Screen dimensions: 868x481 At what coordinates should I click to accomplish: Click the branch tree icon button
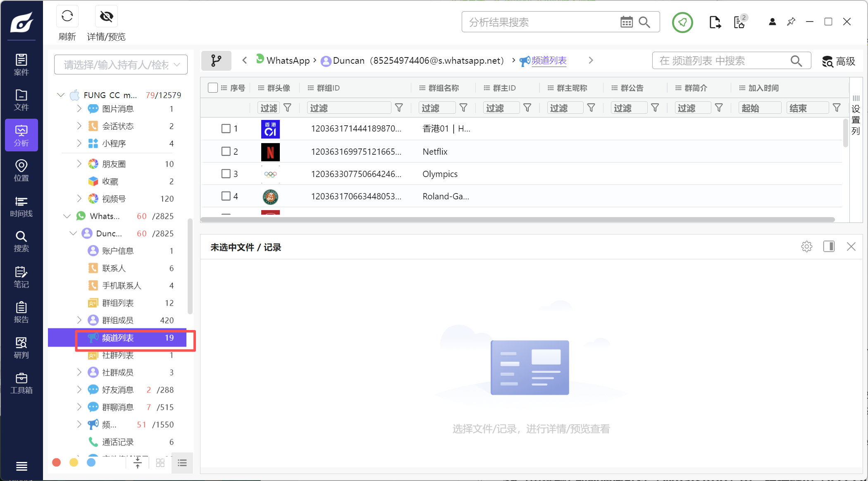216,61
